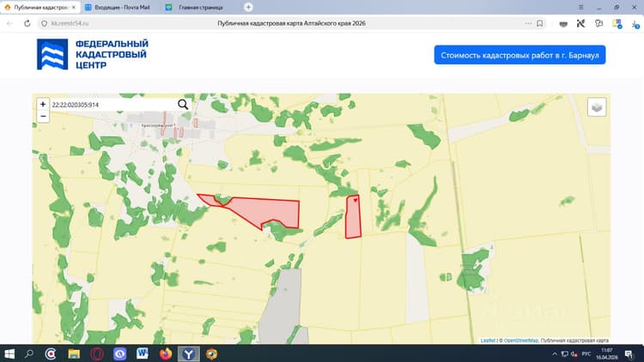Bookmark this page in address bar

pos(540,23)
